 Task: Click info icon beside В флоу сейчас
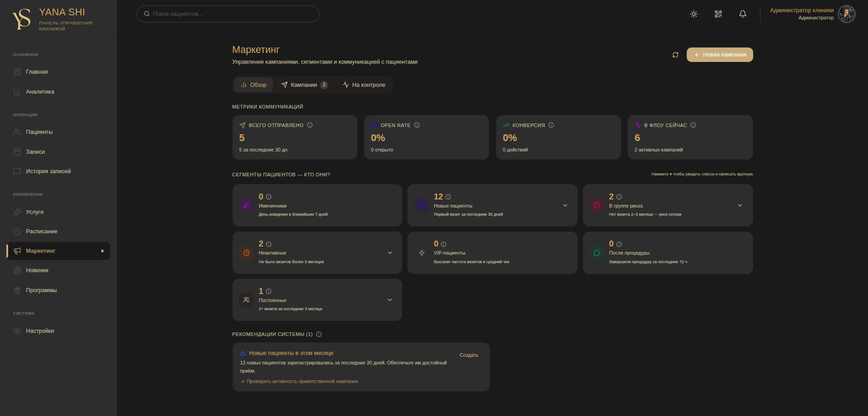pyautogui.click(x=693, y=125)
